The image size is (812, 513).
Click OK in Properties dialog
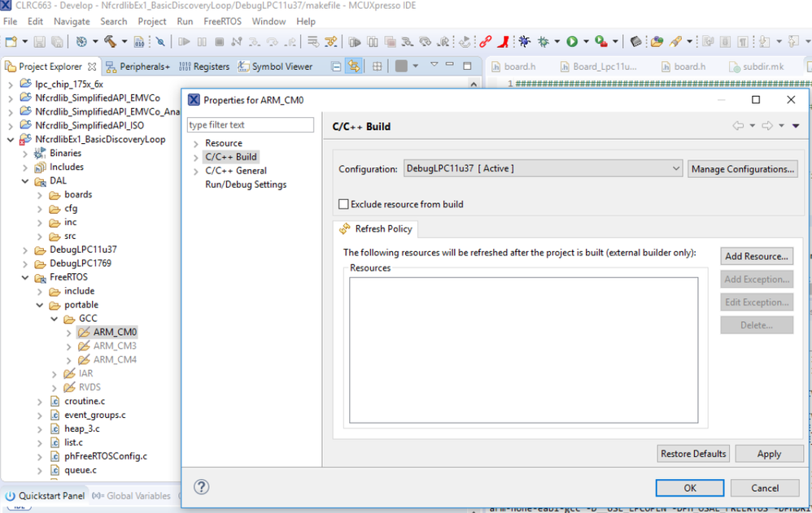[x=690, y=488]
